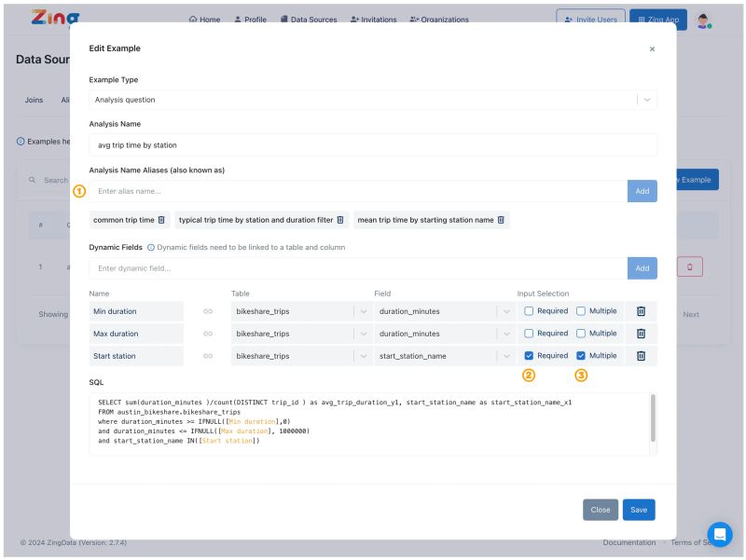Open the user avatar menu
This screenshot has width=746, height=560.
click(x=704, y=20)
